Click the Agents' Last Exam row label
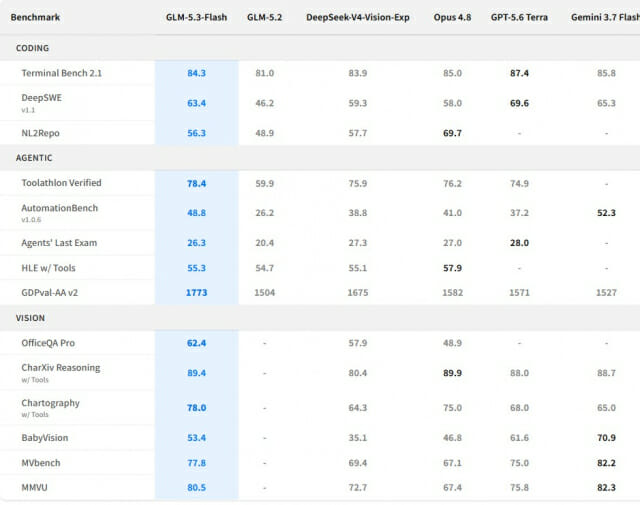This screenshot has height=505, width=640. [59, 243]
